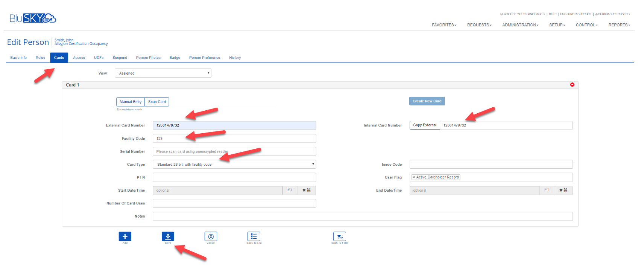Remove Card 1 using the red icon

click(x=572, y=85)
